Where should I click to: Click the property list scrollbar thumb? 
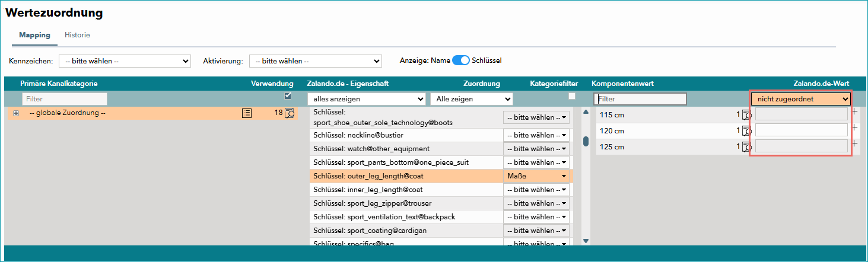[586, 141]
